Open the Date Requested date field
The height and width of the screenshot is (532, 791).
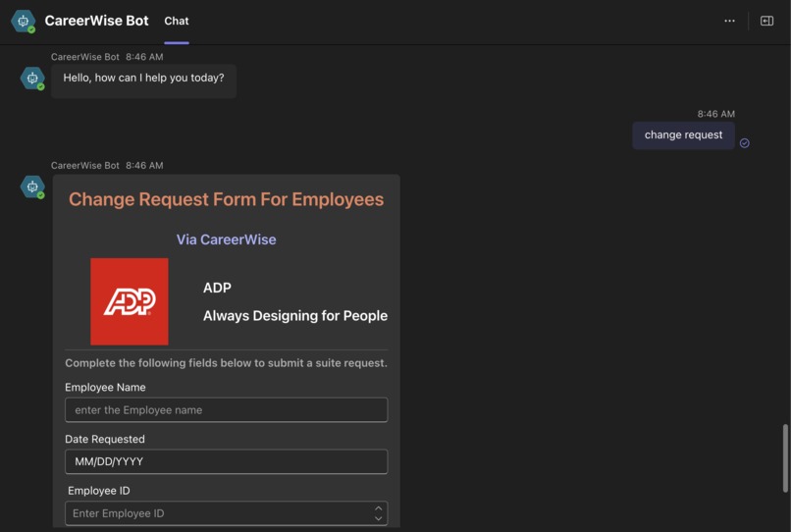226,461
